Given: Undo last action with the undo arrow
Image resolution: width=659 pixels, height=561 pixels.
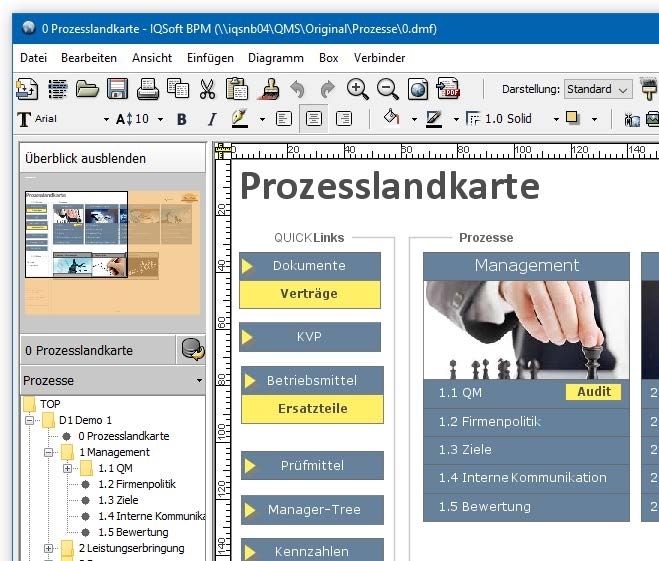Looking at the screenshot, I should click(297, 89).
